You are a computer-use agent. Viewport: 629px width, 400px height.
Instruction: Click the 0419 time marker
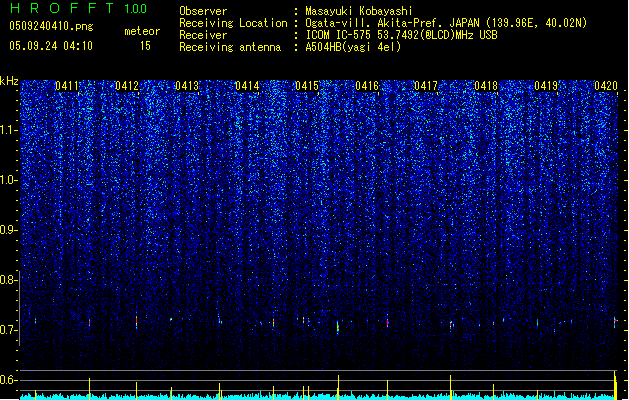click(546, 86)
